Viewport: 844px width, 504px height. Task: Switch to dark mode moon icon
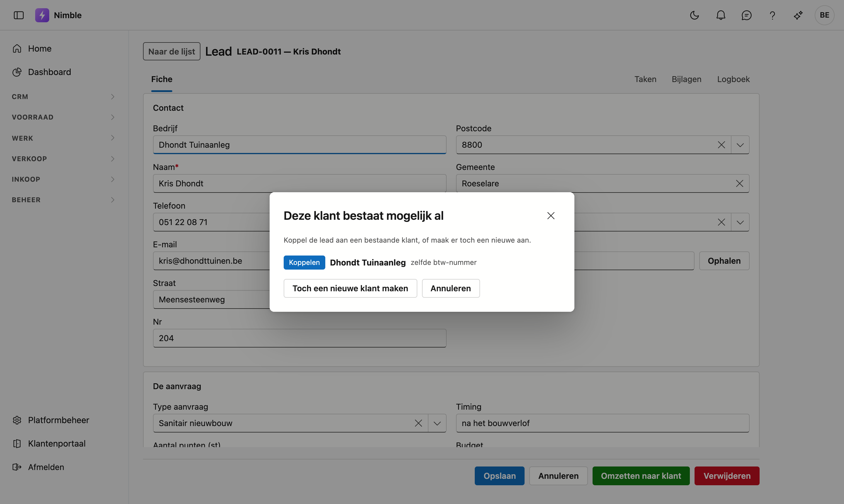[x=694, y=15]
